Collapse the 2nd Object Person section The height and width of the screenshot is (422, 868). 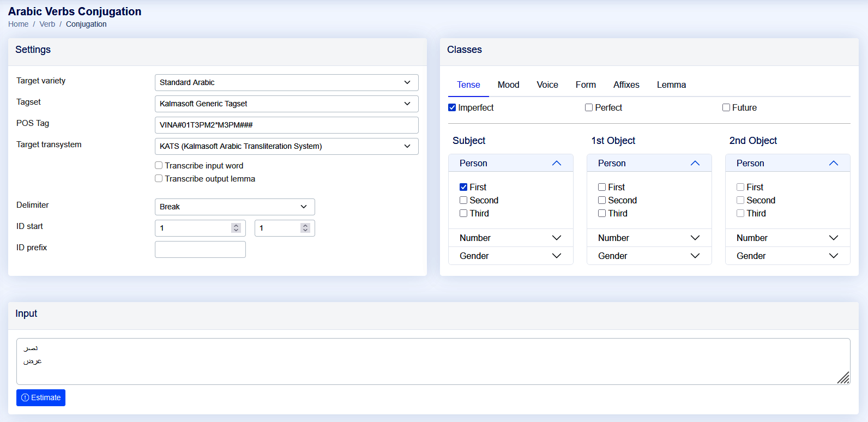coord(787,163)
